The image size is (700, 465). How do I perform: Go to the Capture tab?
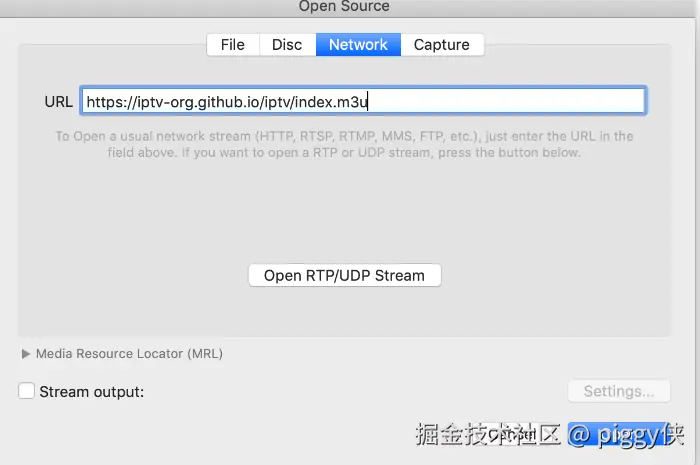pyautogui.click(x=441, y=45)
